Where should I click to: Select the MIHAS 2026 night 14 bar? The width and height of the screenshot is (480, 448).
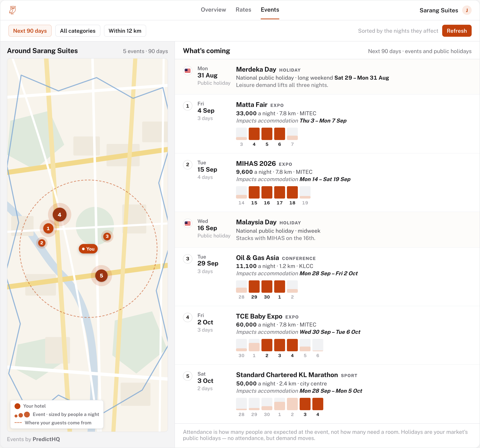(241, 192)
